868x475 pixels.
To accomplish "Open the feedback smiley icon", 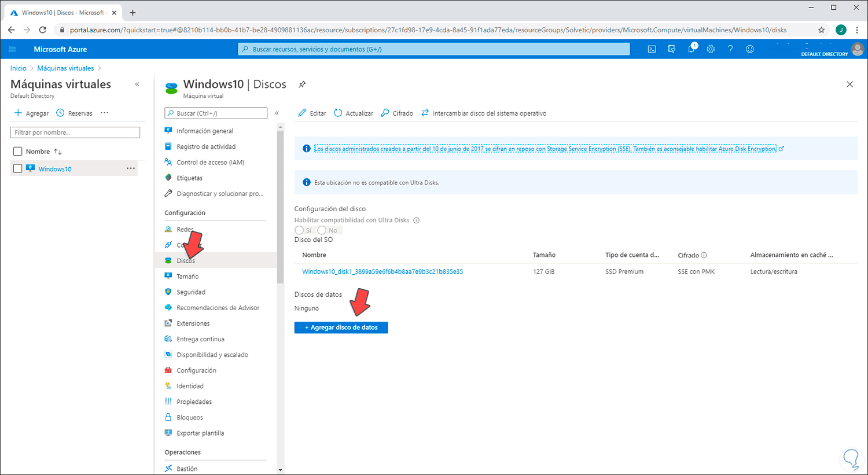I will click(x=751, y=49).
